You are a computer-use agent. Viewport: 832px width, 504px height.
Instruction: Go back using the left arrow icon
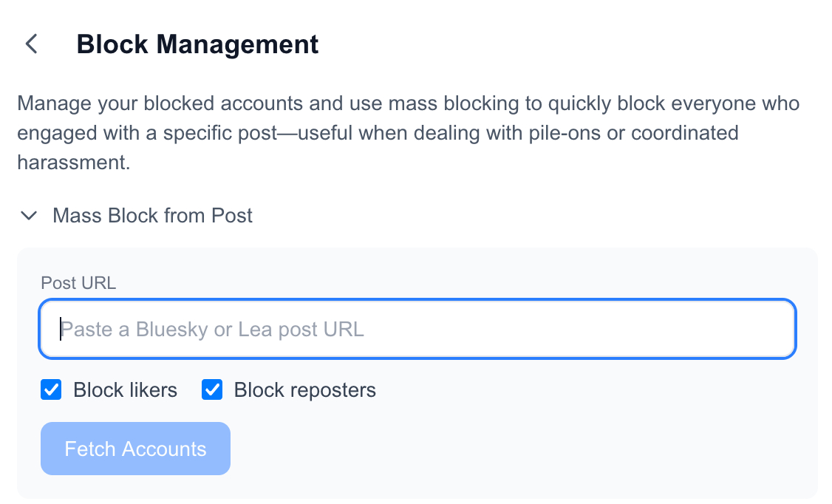point(31,44)
